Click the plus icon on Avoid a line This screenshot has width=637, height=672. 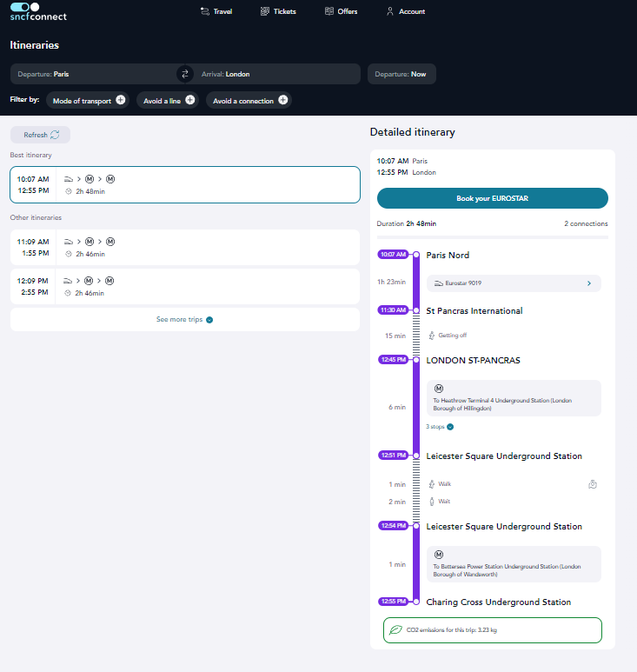[x=189, y=101]
